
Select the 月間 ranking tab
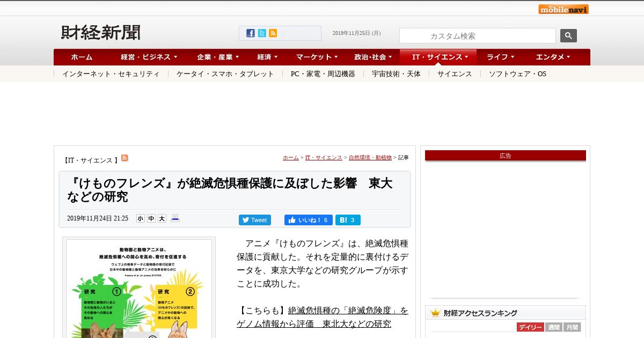pos(572,327)
